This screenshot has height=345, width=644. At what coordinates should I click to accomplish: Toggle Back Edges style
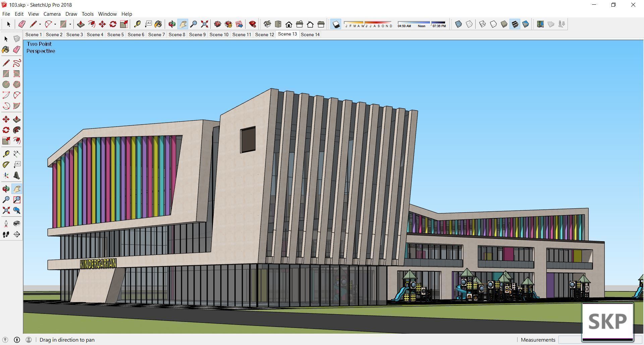(x=469, y=24)
